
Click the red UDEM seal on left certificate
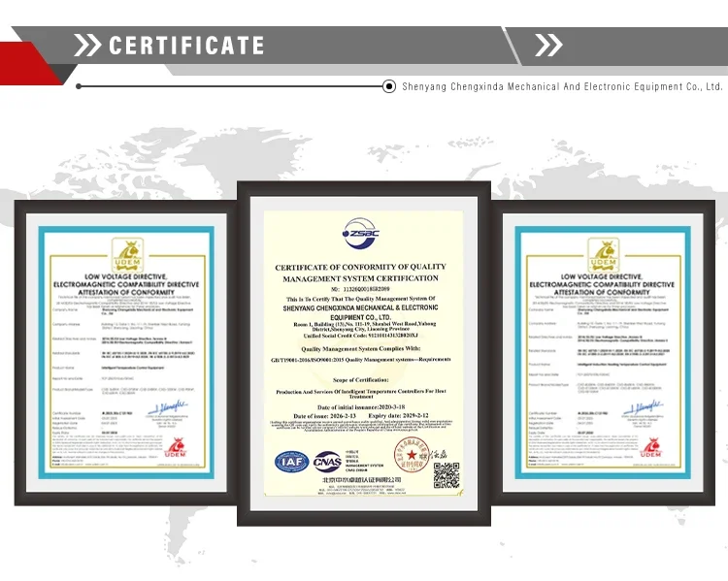(x=176, y=448)
